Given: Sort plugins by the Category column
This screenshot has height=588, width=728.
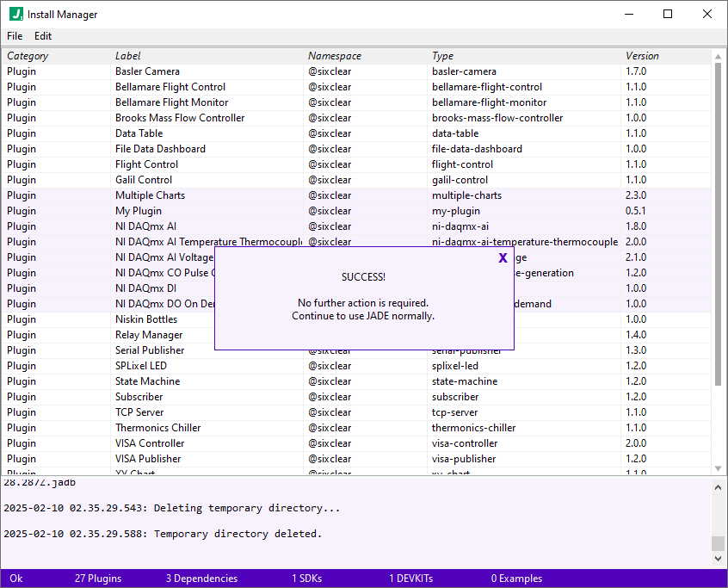Looking at the screenshot, I should (28, 55).
